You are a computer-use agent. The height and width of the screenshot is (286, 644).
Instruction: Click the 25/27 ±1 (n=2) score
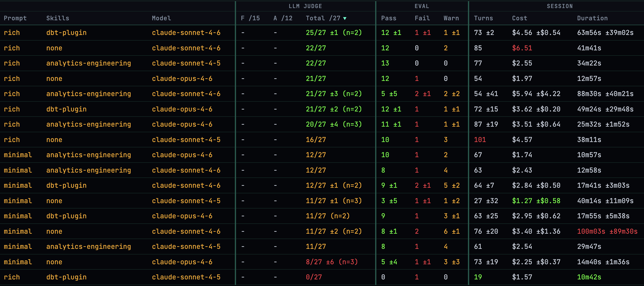pyautogui.click(x=334, y=33)
